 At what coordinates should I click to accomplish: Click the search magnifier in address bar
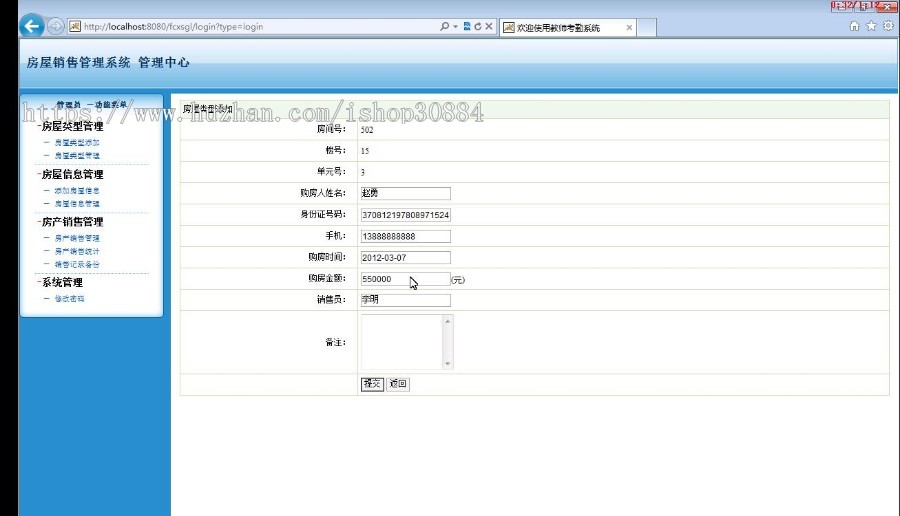444,26
